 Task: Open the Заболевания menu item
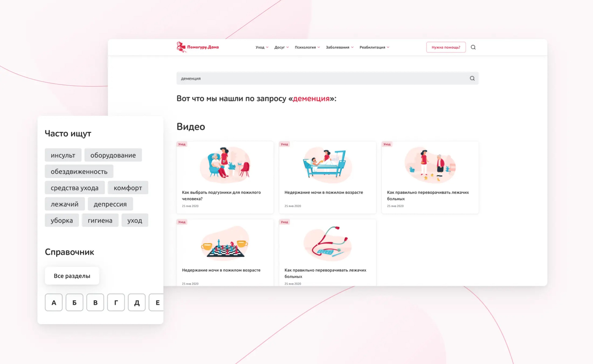click(x=337, y=47)
